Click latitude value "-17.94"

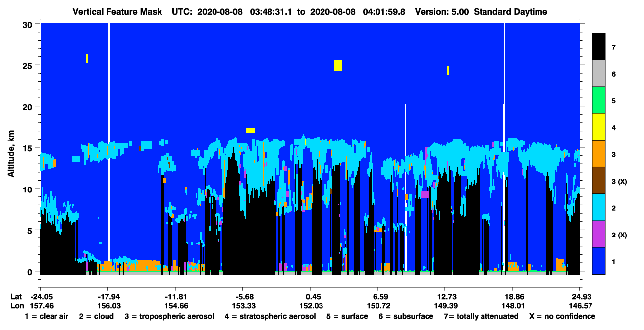point(108,297)
